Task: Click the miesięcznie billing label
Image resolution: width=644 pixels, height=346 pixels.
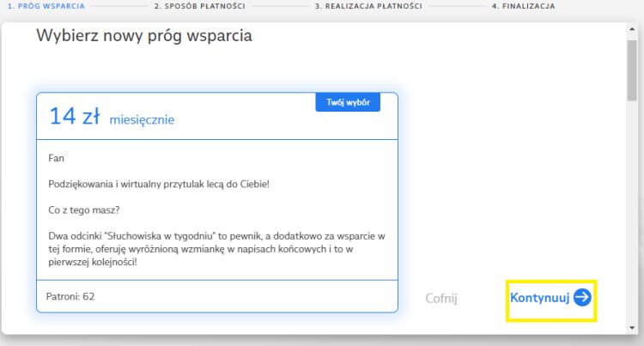Action: click(142, 120)
